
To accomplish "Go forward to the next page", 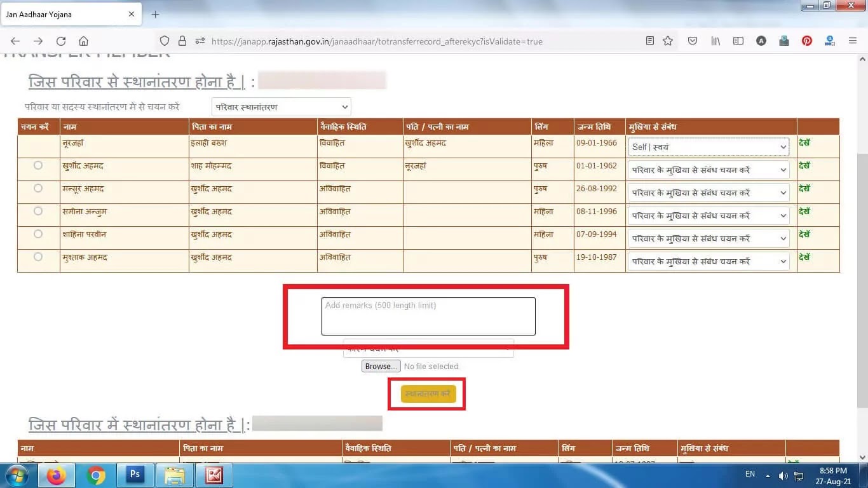I will [x=38, y=41].
